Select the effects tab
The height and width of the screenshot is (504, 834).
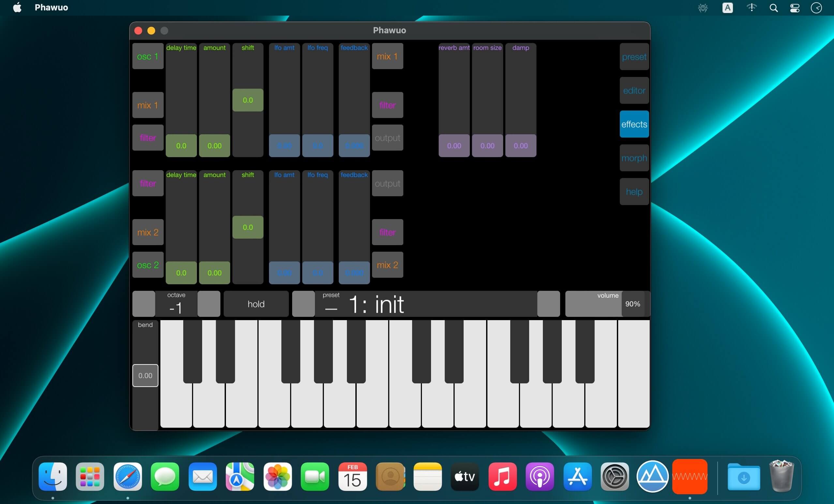point(634,124)
